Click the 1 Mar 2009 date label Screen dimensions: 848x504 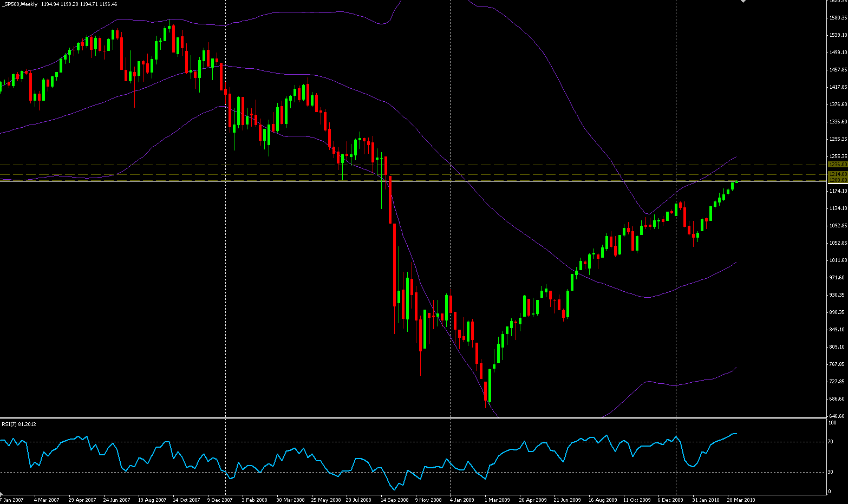click(497, 500)
